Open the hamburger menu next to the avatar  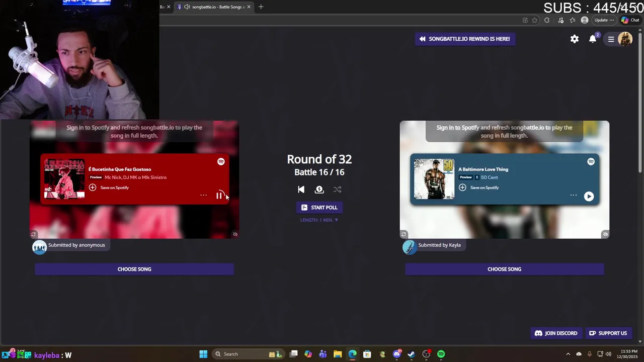click(611, 39)
